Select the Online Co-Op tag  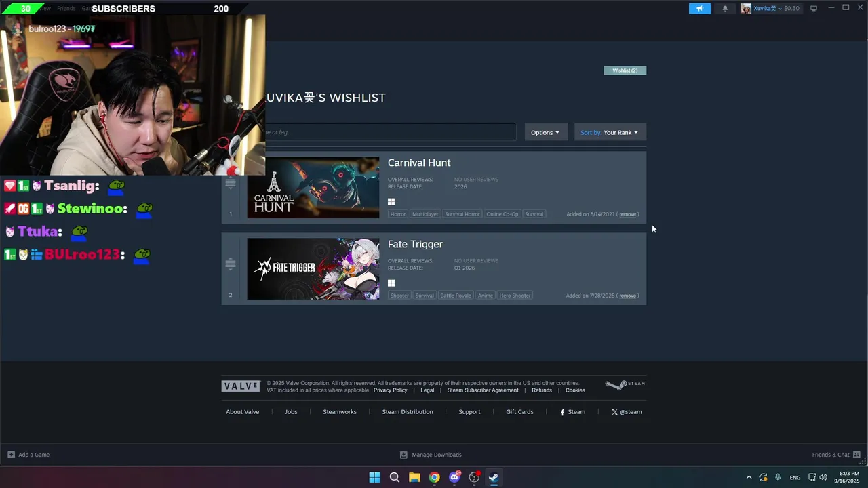pyautogui.click(x=502, y=214)
